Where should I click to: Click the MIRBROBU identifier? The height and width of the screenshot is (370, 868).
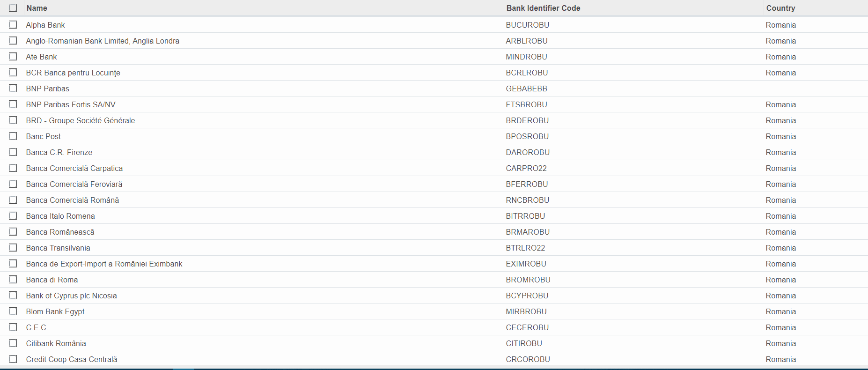tap(526, 311)
